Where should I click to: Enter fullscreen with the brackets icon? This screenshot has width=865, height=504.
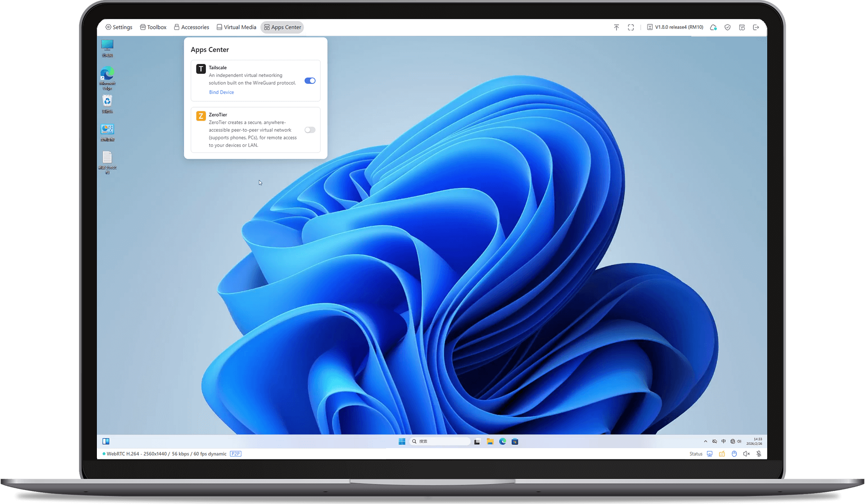point(631,27)
